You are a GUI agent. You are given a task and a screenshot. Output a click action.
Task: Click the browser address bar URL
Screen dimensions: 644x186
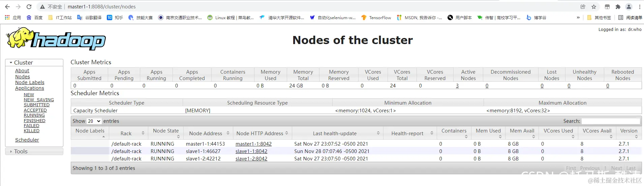(102, 7)
